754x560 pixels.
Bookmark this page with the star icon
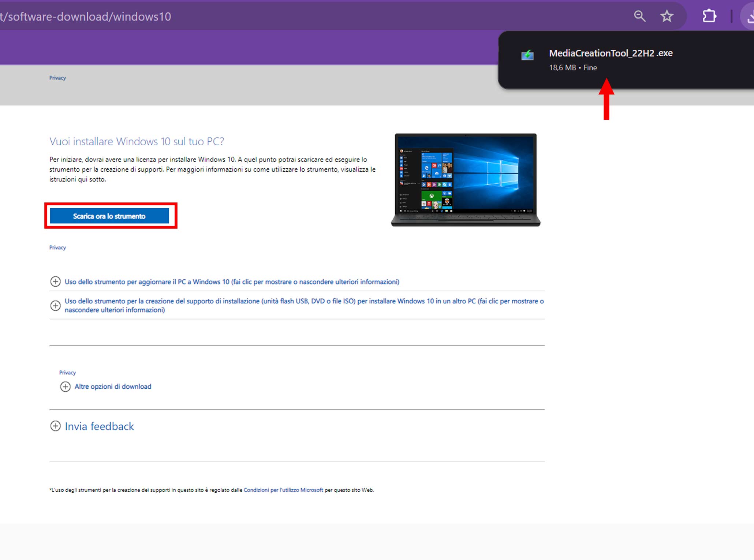click(x=667, y=16)
